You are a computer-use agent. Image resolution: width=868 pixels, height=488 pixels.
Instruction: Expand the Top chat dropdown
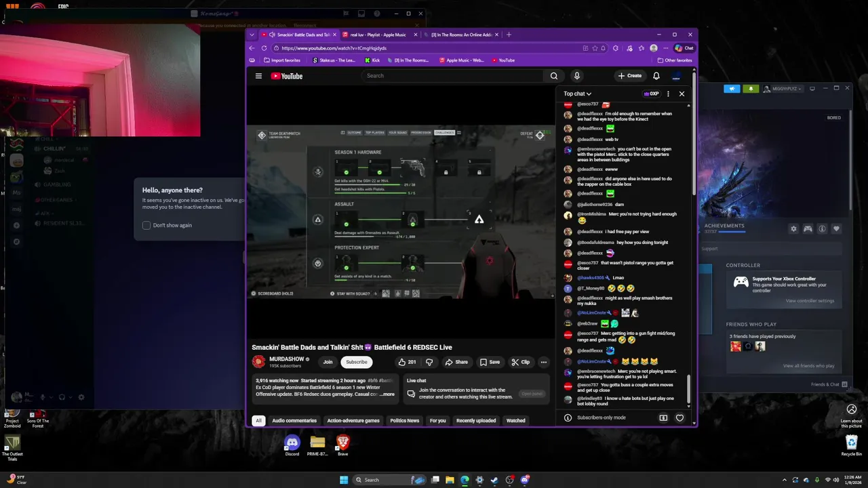coord(577,94)
